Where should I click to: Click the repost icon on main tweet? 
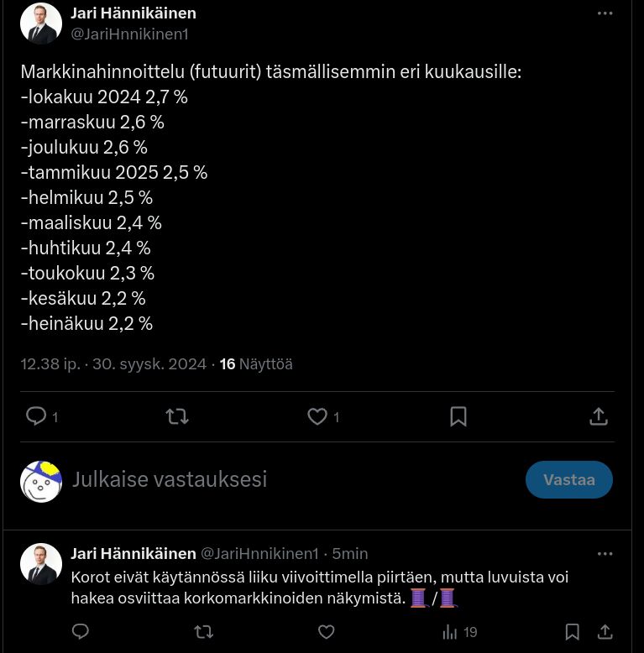pos(177,416)
